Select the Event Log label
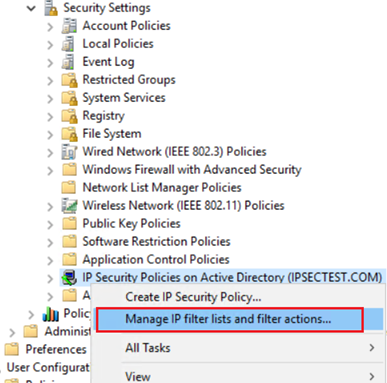 click(108, 62)
